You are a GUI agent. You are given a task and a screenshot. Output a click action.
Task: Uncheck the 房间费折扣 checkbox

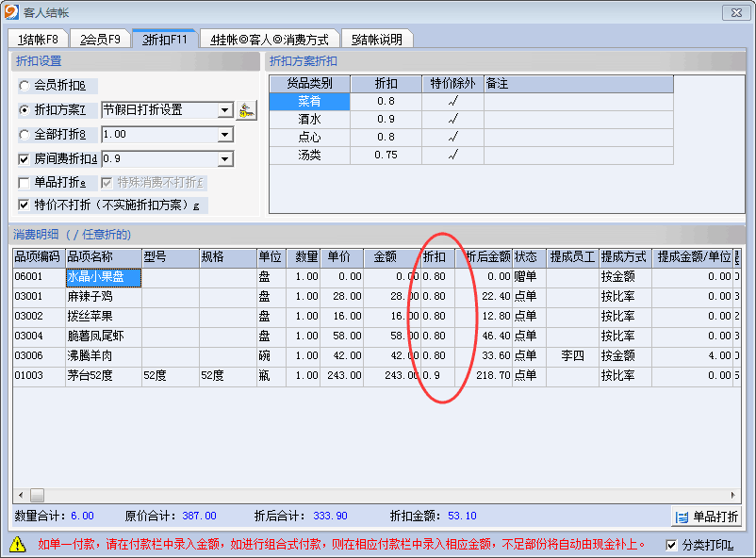25,159
